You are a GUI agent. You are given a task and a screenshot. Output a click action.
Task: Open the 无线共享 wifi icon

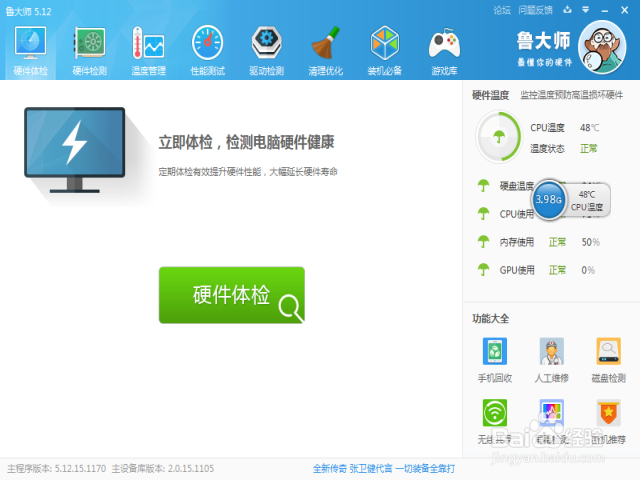click(x=495, y=413)
